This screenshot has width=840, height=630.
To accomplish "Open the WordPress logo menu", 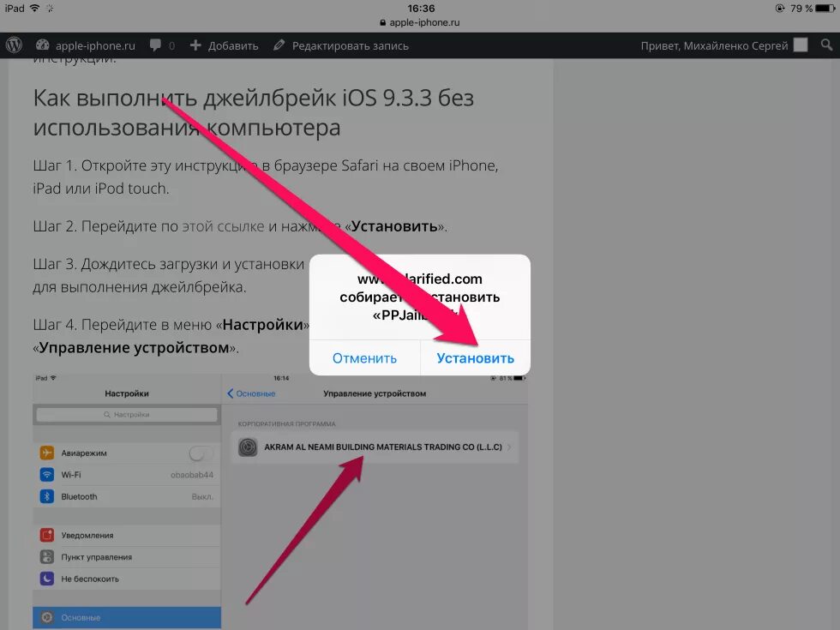I will (14, 45).
